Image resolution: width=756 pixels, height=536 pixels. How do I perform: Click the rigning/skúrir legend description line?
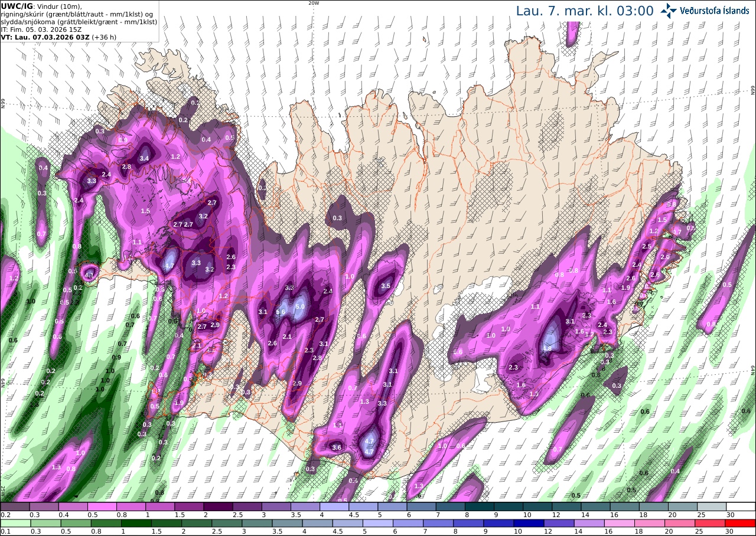click(x=78, y=13)
